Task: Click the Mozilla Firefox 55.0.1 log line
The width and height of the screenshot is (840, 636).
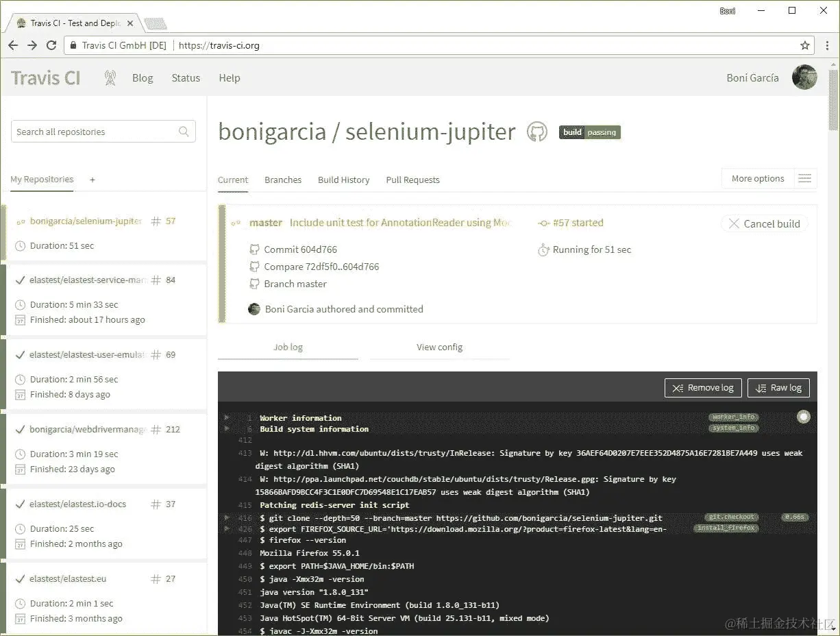Action: [310, 553]
